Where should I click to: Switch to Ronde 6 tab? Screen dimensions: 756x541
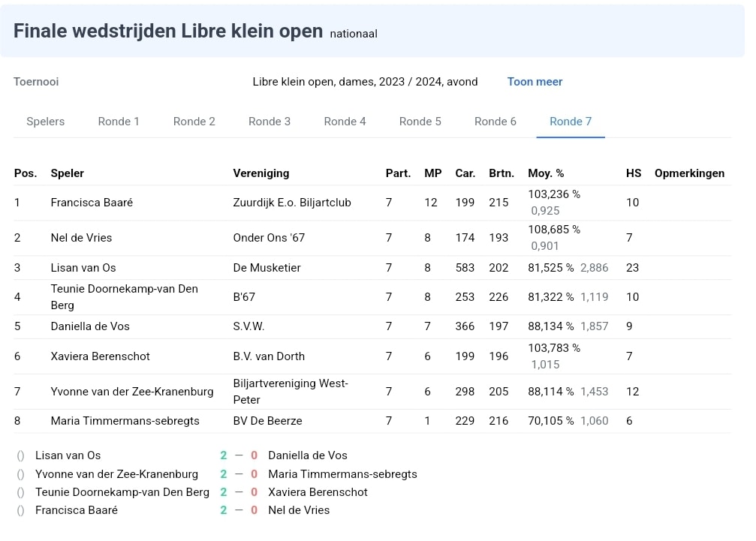pos(495,122)
